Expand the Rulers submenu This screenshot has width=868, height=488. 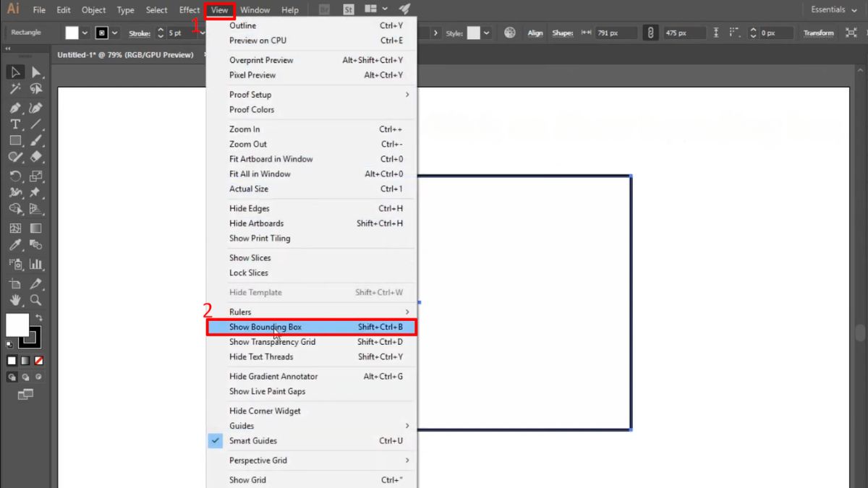coord(311,312)
